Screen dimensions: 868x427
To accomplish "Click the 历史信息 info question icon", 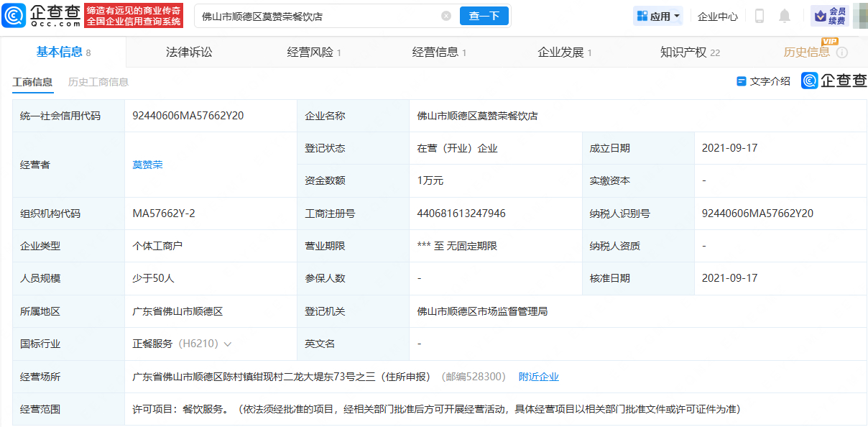I will pos(842,52).
